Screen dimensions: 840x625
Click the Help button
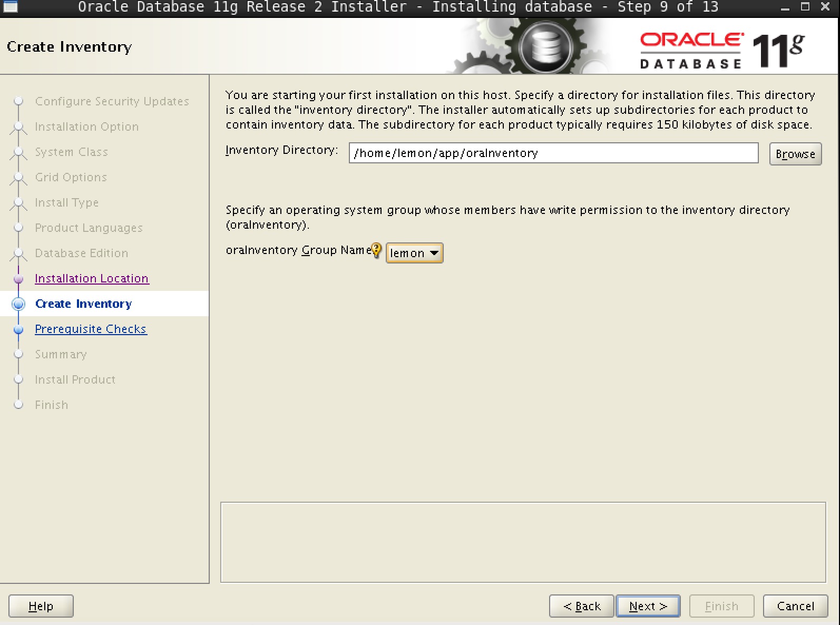click(x=41, y=606)
